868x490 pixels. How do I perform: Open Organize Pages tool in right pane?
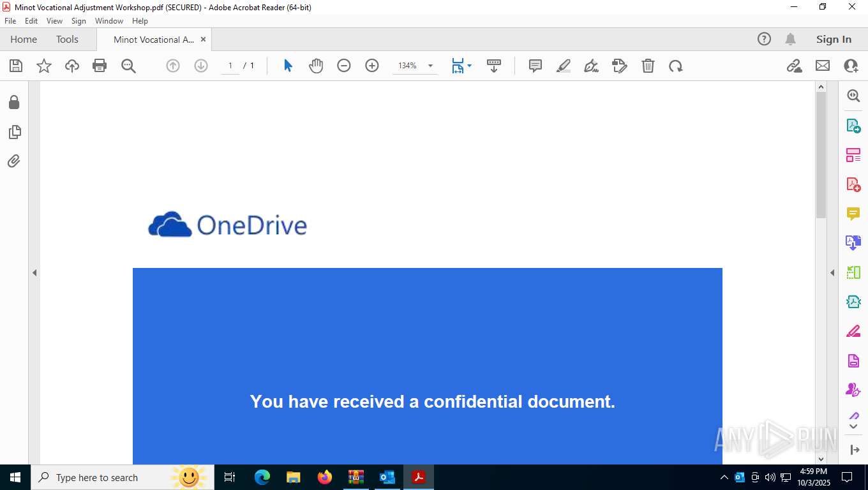coord(853,155)
